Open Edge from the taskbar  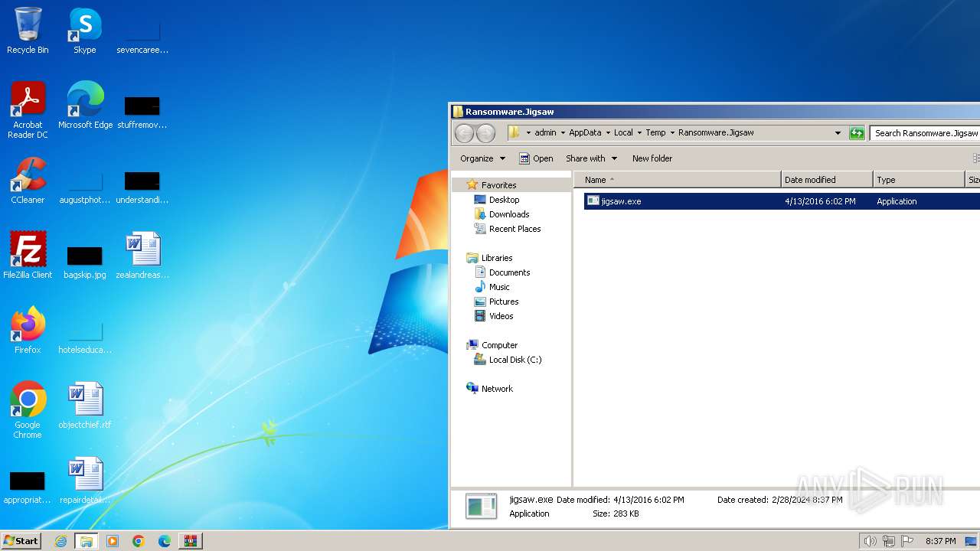point(165,541)
